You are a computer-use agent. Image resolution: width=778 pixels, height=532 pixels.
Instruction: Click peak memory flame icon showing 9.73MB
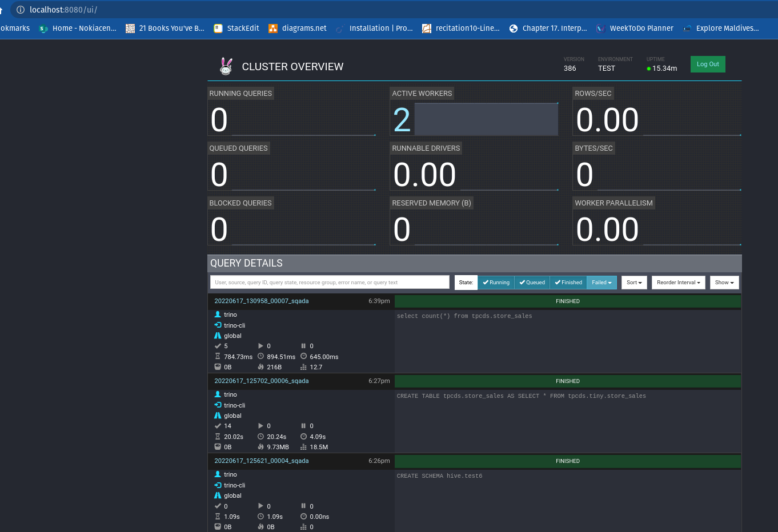point(260,447)
